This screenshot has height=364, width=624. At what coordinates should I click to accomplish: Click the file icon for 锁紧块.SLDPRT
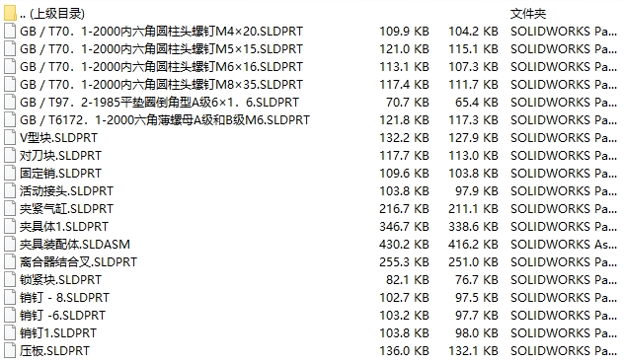click(x=10, y=280)
